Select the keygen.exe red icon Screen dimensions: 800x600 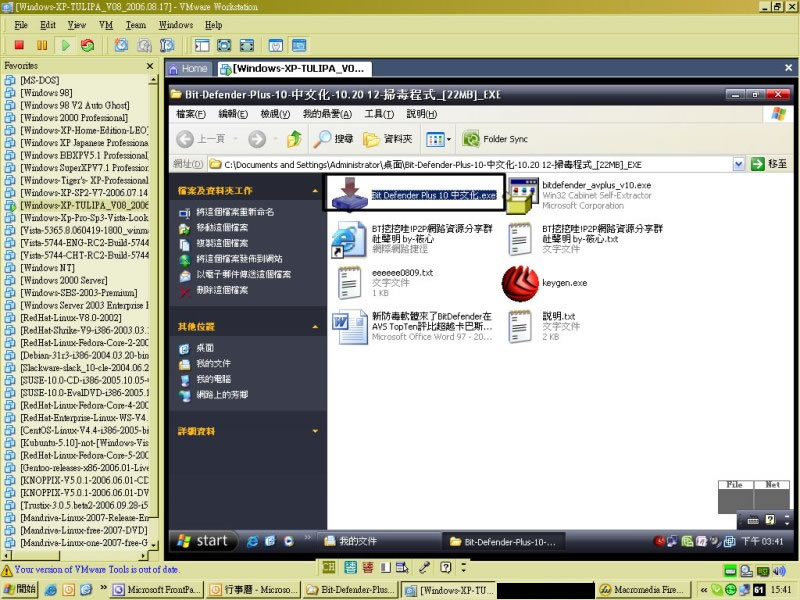(x=520, y=283)
